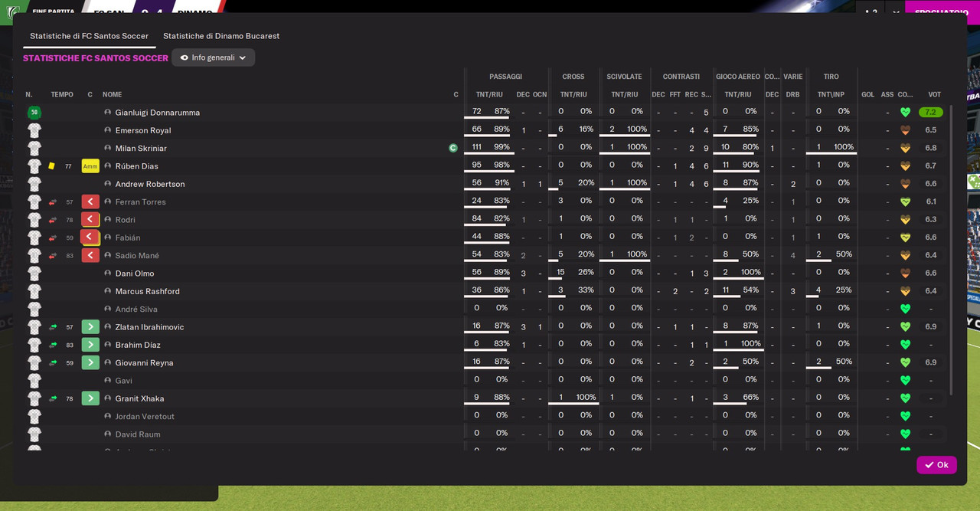Open Jordan Veretout's player profile link

coord(145,417)
